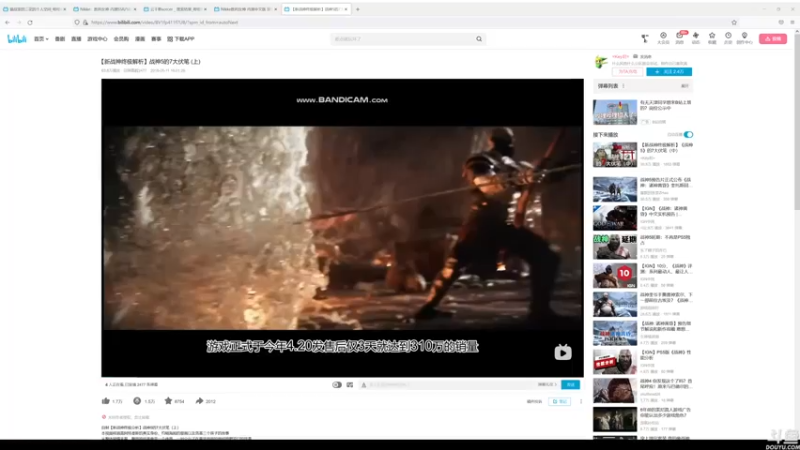Open the 动态 feed icon
The width and height of the screenshot is (800, 450).
(695, 38)
